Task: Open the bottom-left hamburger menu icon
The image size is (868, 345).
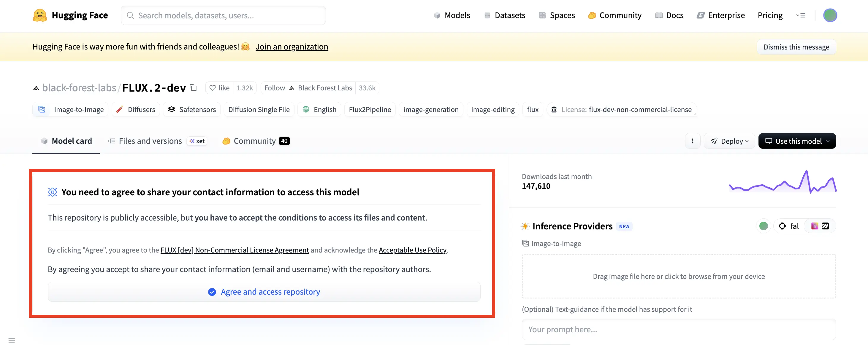Action: (12, 340)
